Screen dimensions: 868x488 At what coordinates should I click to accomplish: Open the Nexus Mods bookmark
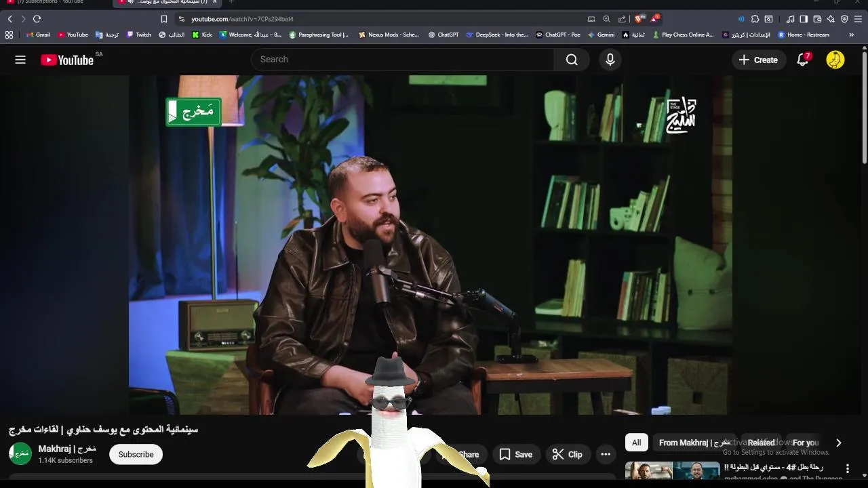point(389,35)
